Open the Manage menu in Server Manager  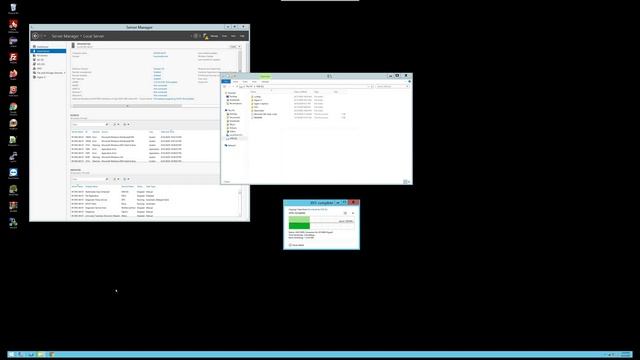214,36
